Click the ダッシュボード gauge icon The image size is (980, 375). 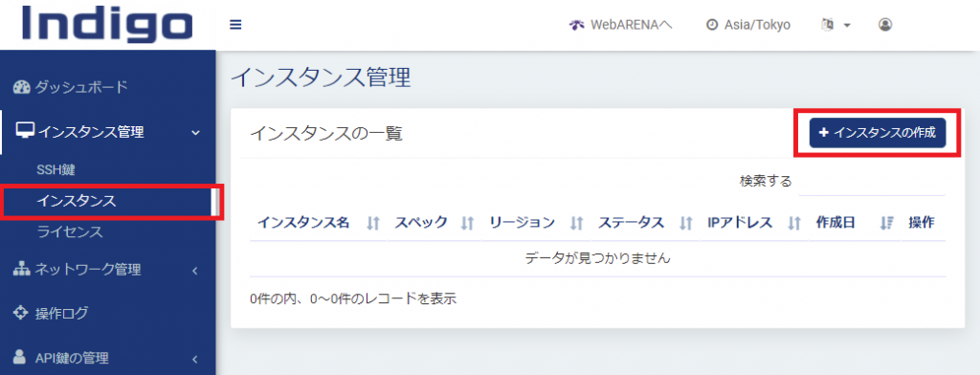point(21,87)
